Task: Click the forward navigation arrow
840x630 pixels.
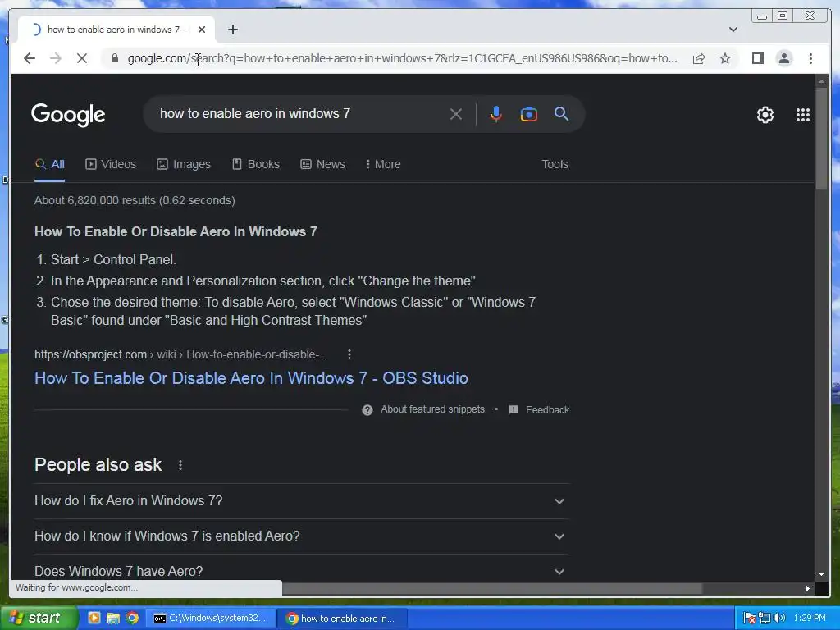Action: click(56, 58)
